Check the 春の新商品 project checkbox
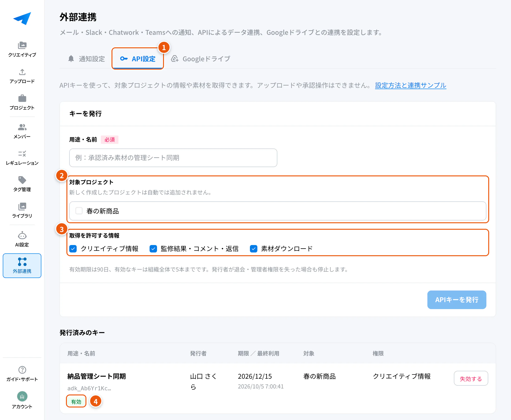 point(79,211)
